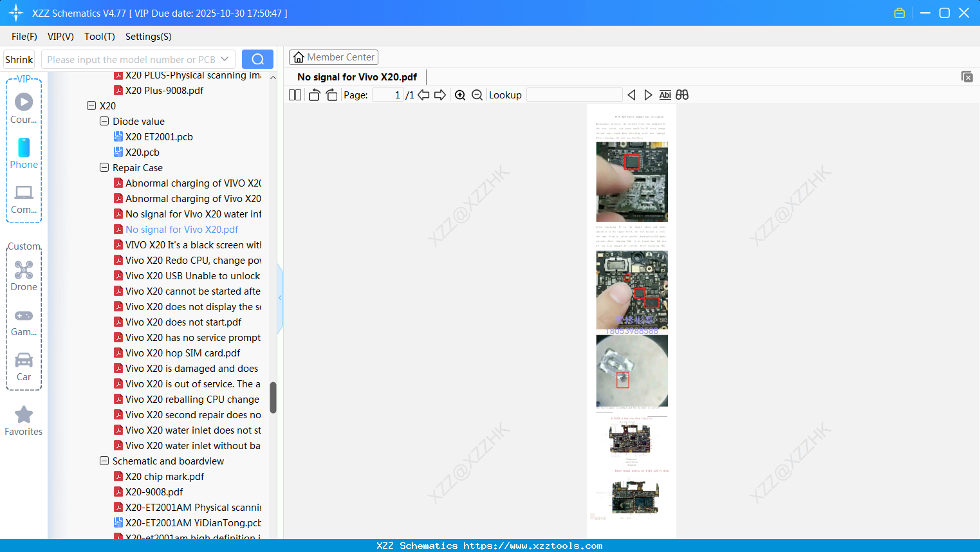Image resolution: width=980 pixels, height=552 pixels.
Task: Select the No signal for Vivo X20.pdf tab
Action: (357, 77)
